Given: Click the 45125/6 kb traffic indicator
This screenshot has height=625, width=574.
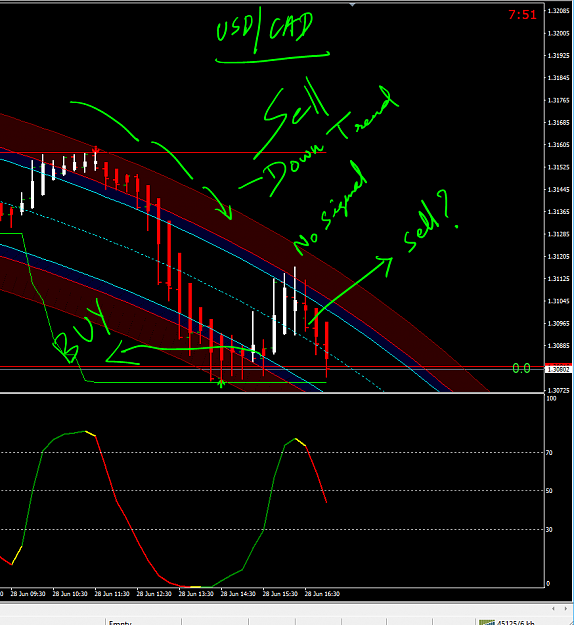Looking at the screenshot, I should click(x=515, y=622).
